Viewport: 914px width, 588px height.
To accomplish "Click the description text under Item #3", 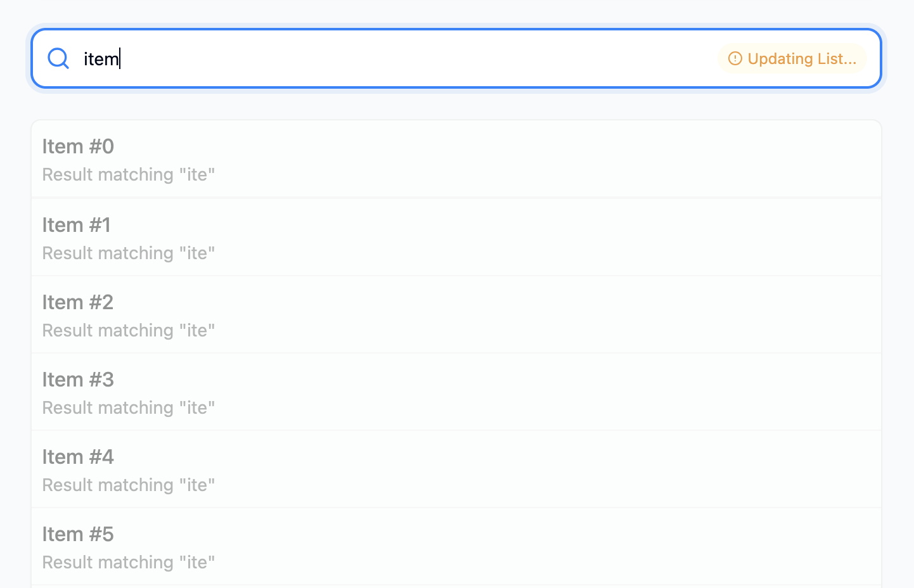I will coord(129,408).
